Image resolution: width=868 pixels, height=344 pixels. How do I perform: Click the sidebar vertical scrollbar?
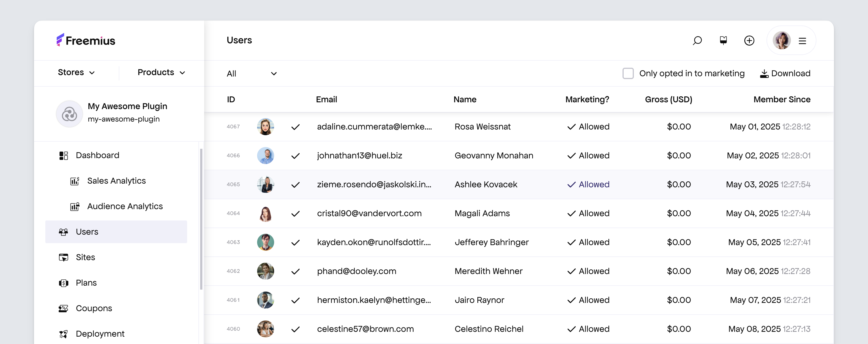click(201, 219)
